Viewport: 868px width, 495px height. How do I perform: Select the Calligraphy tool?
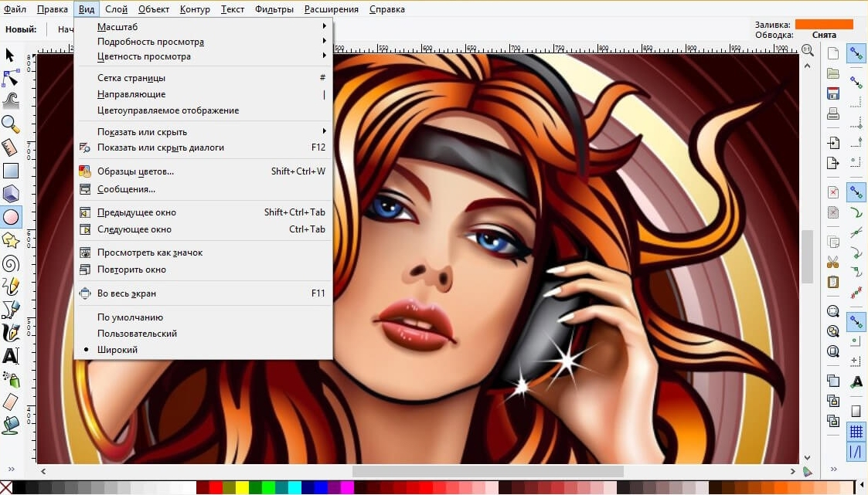tap(11, 332)
